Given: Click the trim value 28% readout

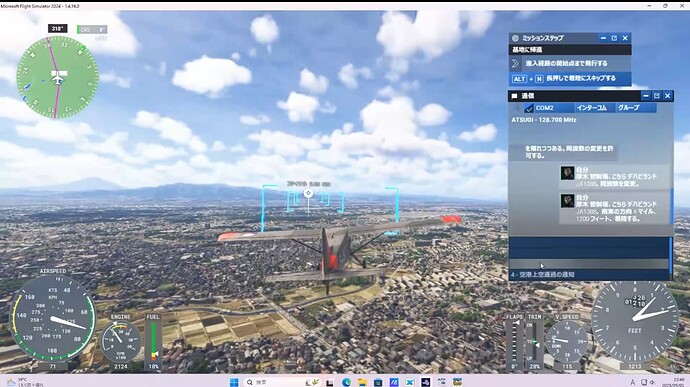Looking at the screenshot, I should coord(534,366).
